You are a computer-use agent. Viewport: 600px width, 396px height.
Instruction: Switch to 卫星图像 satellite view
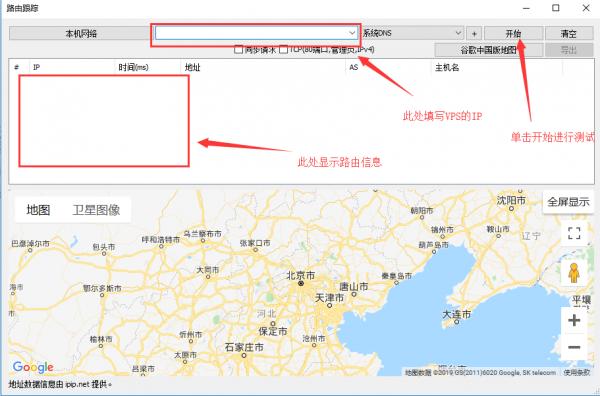(96, 210)
